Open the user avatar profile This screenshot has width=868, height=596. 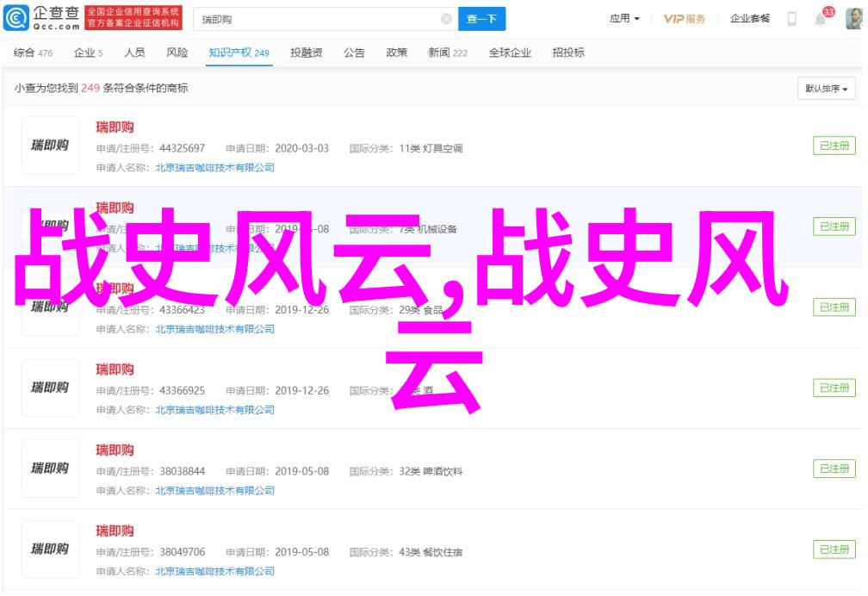(x=855, y=18)
